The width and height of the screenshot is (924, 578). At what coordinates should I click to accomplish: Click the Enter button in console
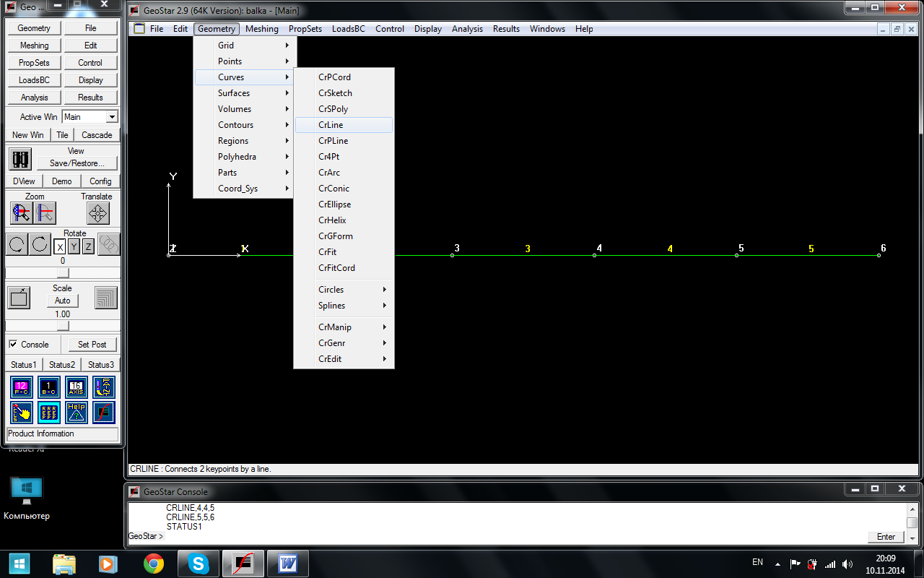coord(886,537)
